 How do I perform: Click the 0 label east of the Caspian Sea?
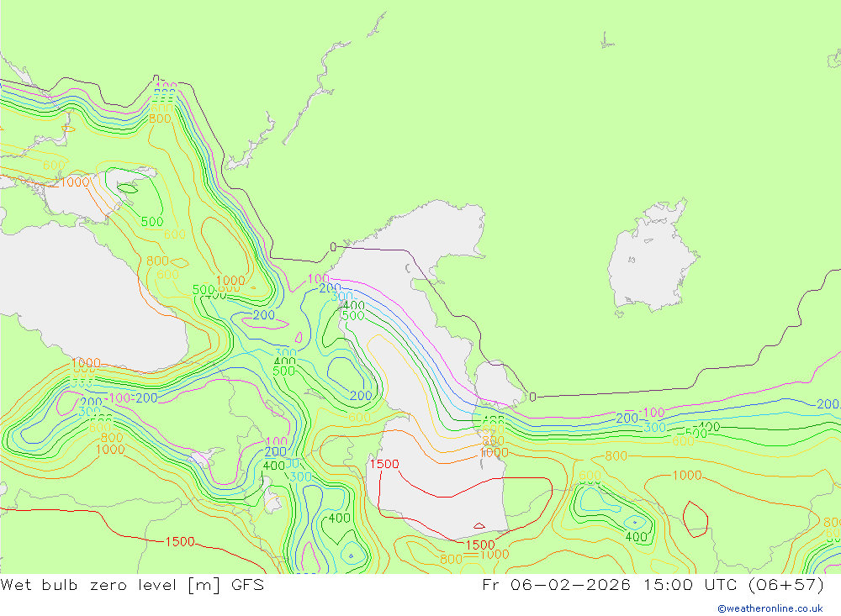532,397
